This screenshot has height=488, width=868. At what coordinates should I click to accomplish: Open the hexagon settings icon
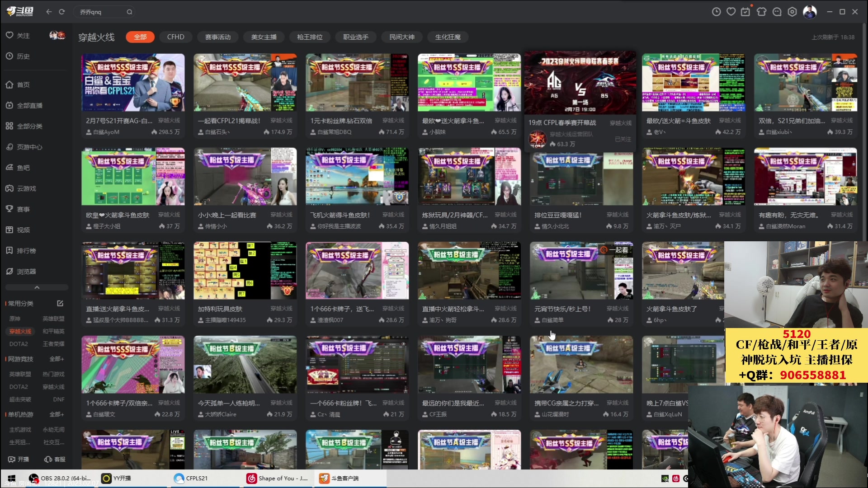(792, 12)
